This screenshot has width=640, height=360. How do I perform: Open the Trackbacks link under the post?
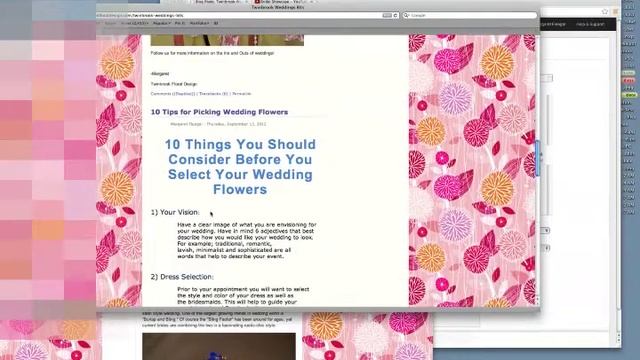click(x=213, y=94)
